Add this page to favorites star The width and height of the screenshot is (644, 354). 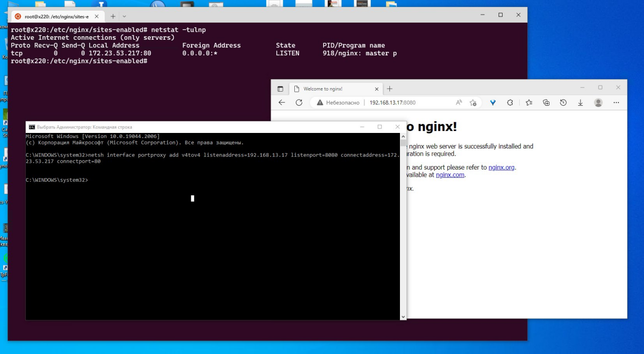473,102
